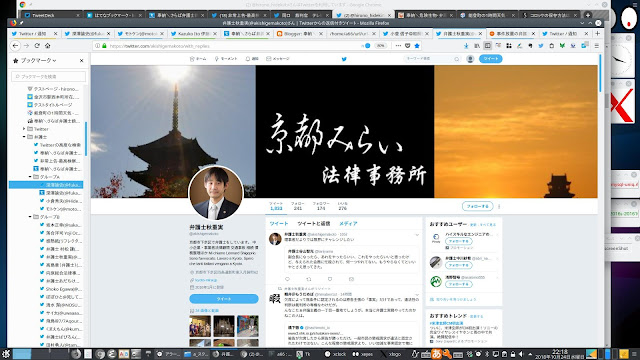
Task: Click xeyes item in taskbar
Action: (x=362, y=354)
